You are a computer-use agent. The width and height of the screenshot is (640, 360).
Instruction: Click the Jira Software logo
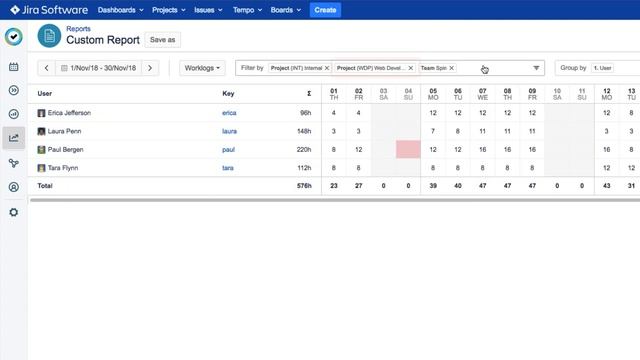click(x=49, y=10)
